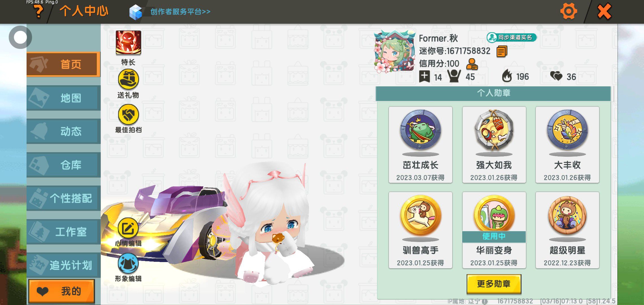The image size is (644, 305).
Task: Click 同步渠道实名 badge button
Action: tap(511, 37)
